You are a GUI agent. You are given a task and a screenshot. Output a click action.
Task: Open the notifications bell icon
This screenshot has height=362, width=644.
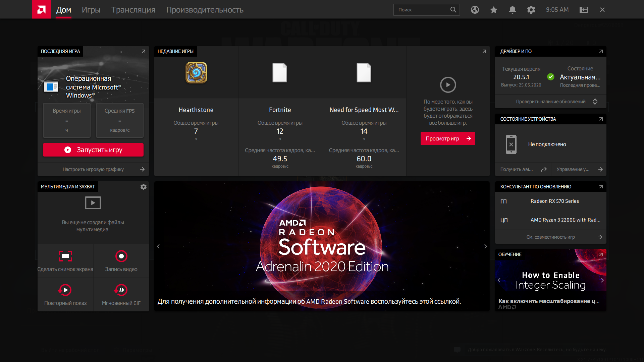(x=512, y=10)
